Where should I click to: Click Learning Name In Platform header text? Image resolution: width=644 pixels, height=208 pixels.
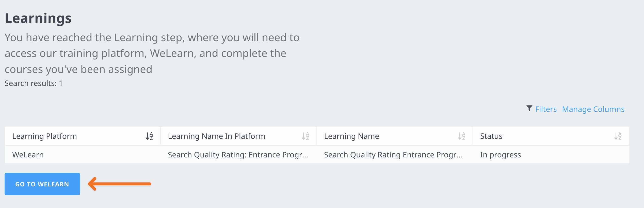tap(216, 136)
